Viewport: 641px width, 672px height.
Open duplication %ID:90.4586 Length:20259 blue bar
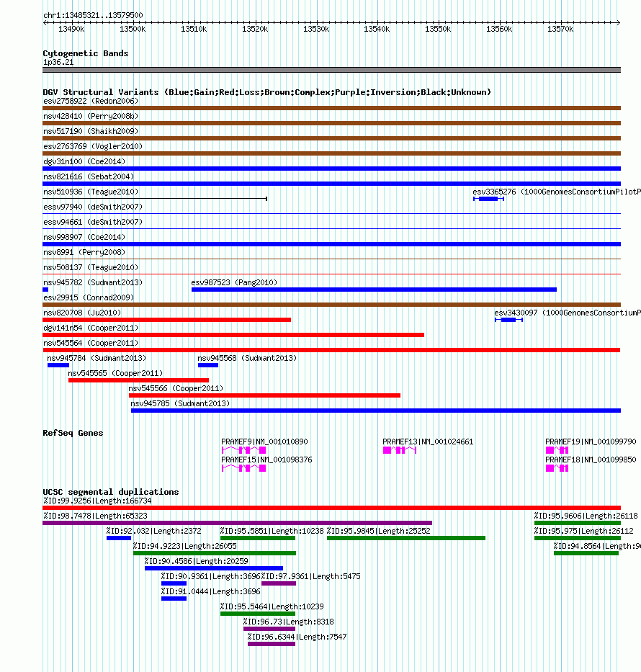pos(214,568)
